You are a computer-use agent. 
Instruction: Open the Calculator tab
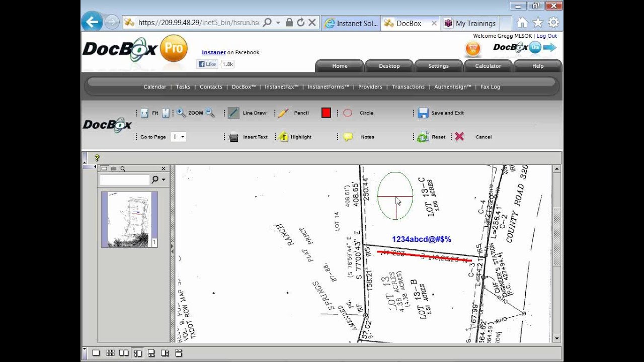[488, 66]
